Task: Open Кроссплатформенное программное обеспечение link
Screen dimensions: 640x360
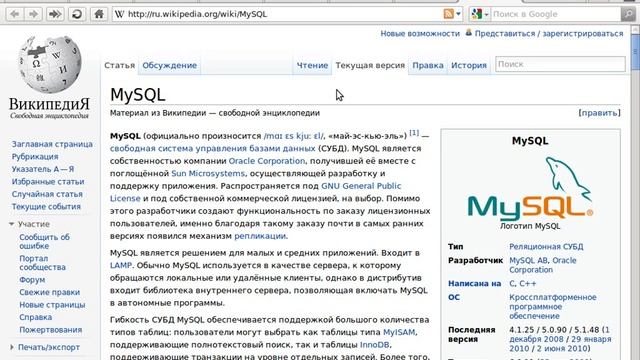Action: tap(553, 307)
